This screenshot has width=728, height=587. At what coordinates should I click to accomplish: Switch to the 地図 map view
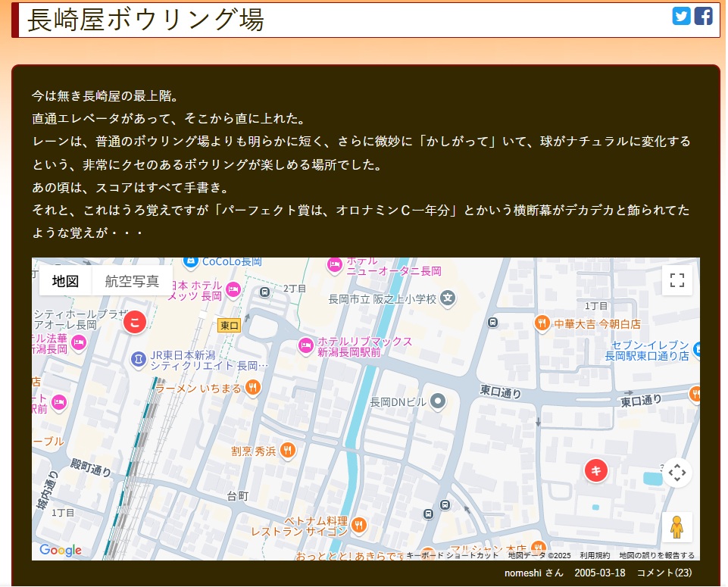pos(65,281)
